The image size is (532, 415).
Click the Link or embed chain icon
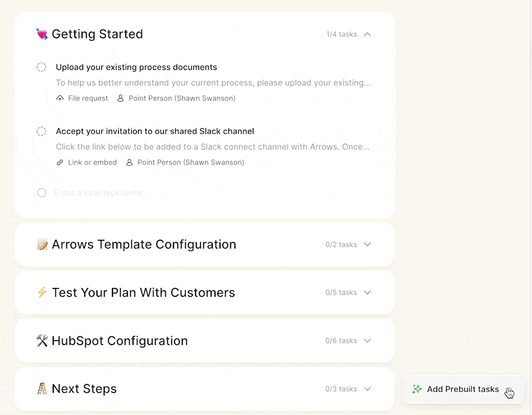(60, 163)
